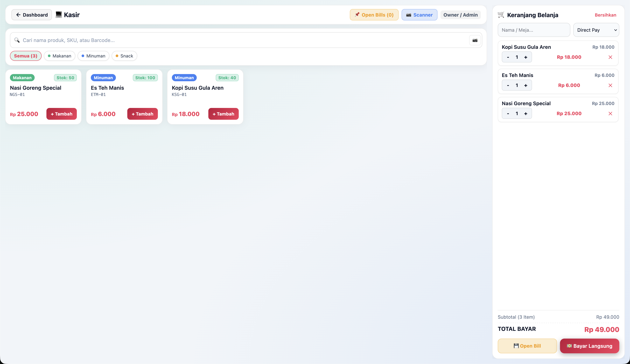This screenshot has width=630, height=364.
Task: Increase Nasi Goreng Special quantity in cart
Action: 526,114
